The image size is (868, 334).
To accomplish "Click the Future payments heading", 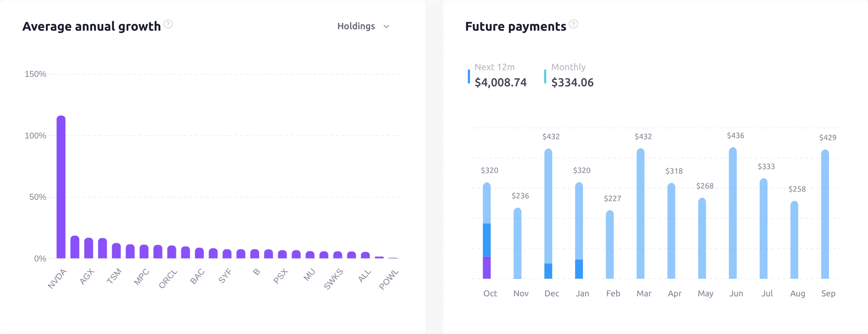I will tap(516, 26).
